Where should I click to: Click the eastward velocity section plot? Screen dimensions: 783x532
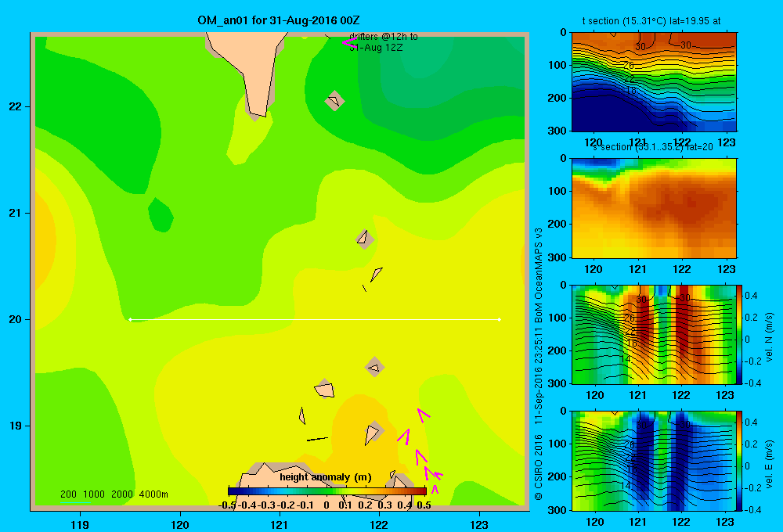tap(654, 461)
